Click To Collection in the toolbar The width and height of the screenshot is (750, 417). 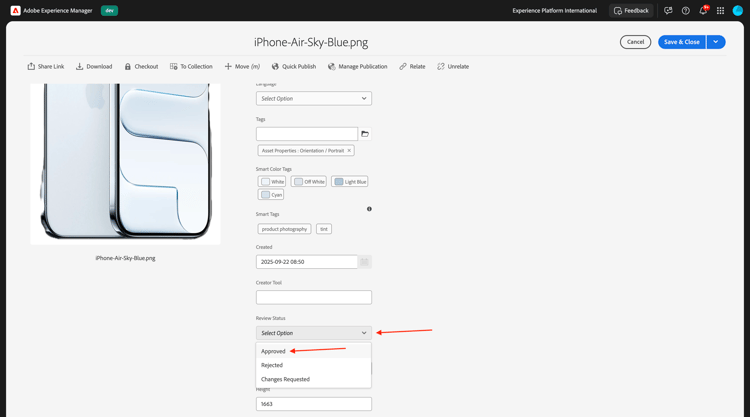point(191,66)
